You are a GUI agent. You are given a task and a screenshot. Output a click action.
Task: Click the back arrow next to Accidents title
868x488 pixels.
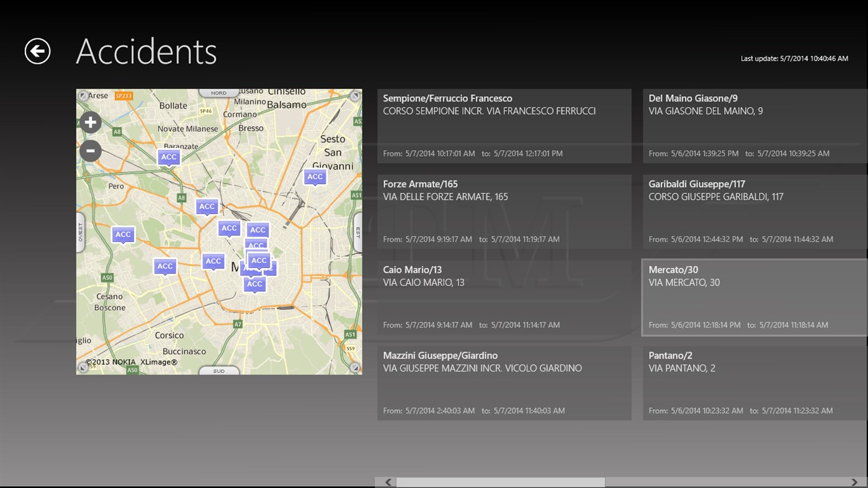[37, 50]
